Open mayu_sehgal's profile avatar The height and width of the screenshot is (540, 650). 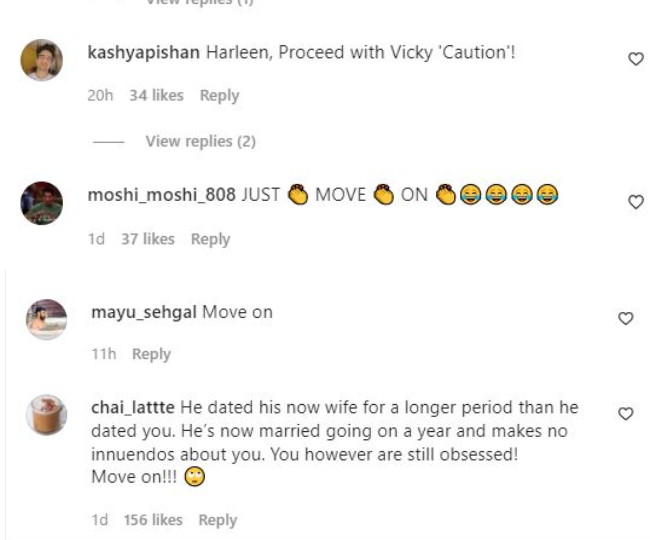[x=45, y=320]
